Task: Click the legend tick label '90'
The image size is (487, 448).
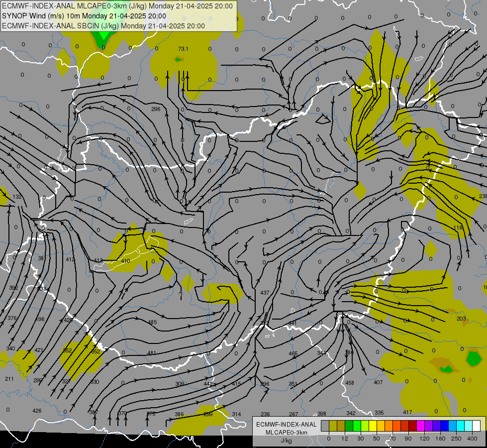Action: [x=408, y=439]
